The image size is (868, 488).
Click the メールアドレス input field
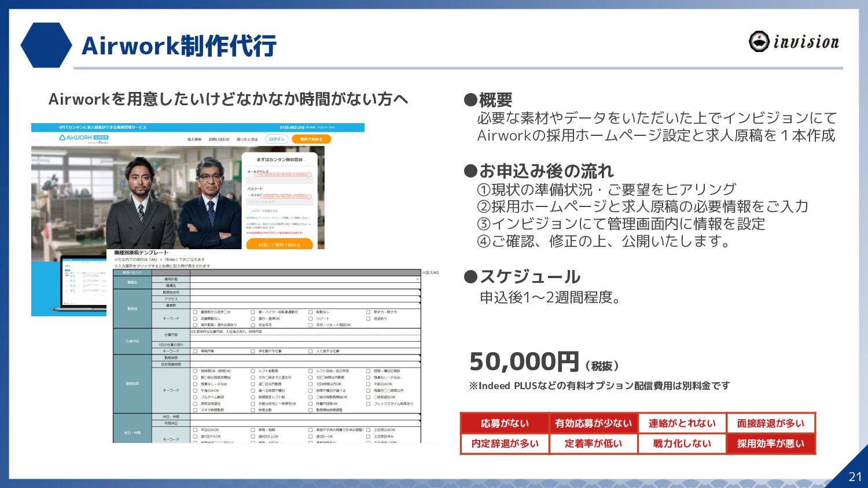(279, 180)
